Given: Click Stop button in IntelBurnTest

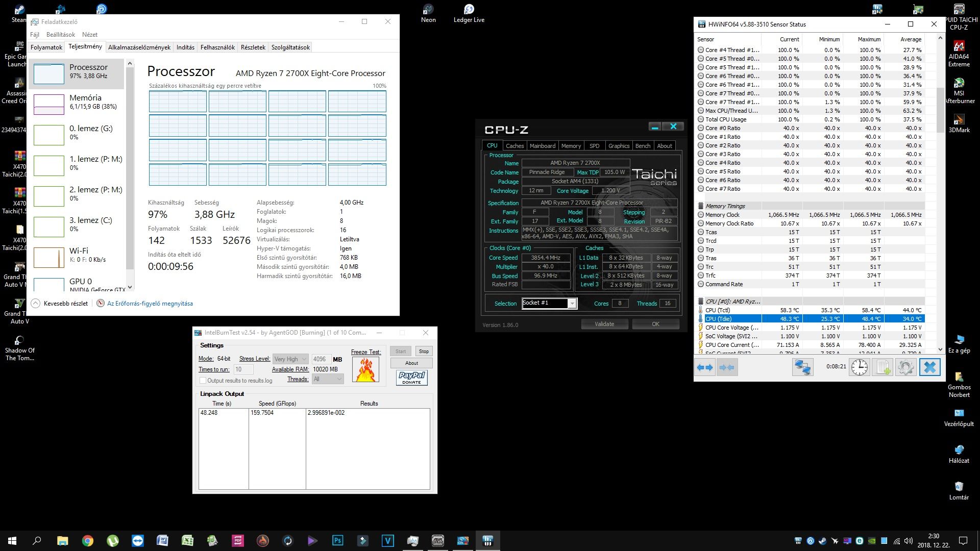Looking at the screenshot, I should pos(424,352).
